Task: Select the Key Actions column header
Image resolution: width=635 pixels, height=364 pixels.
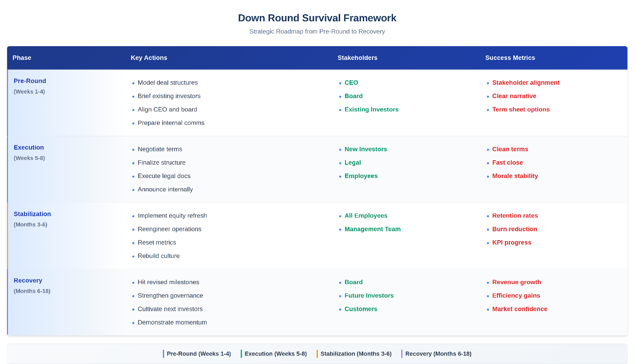Action: (149, 58)
